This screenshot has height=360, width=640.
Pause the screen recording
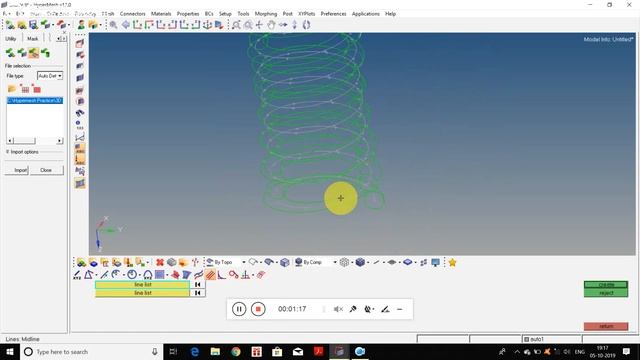click(x=239, y=309)
